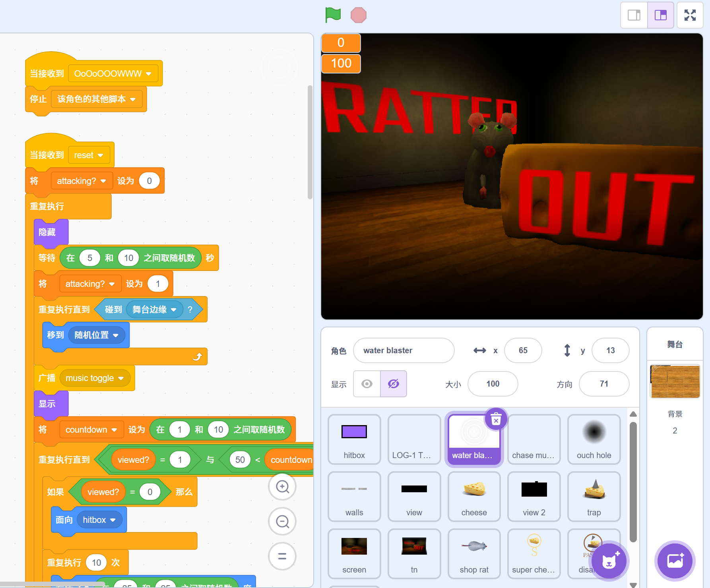Select the stage backdrop thumbnail
The height and width of the screenshot is (588, 710).
(x=675, y=381)
